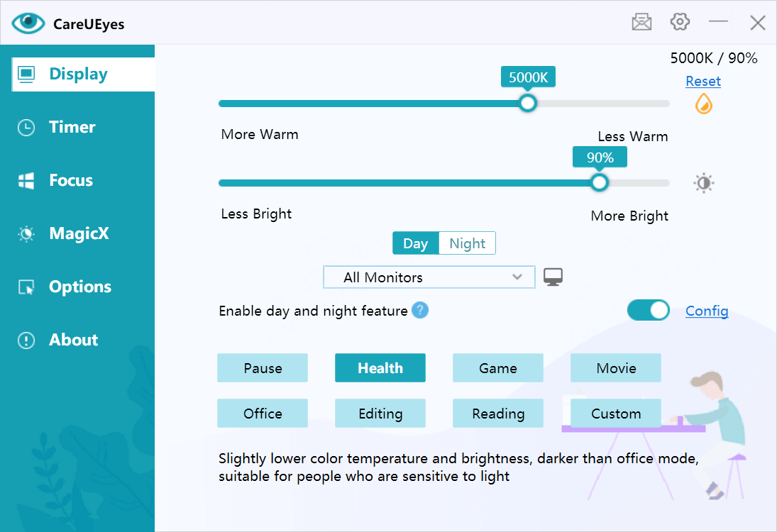The image size is (777, 532).
Task: Click the orange color temperature droplet icon
Action: (704, 104)
